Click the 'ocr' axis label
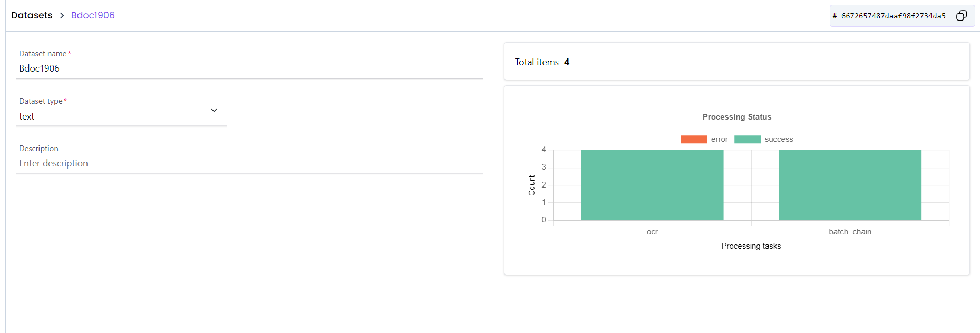This screenshot has height=333, width=980. [x=652, y=232]
